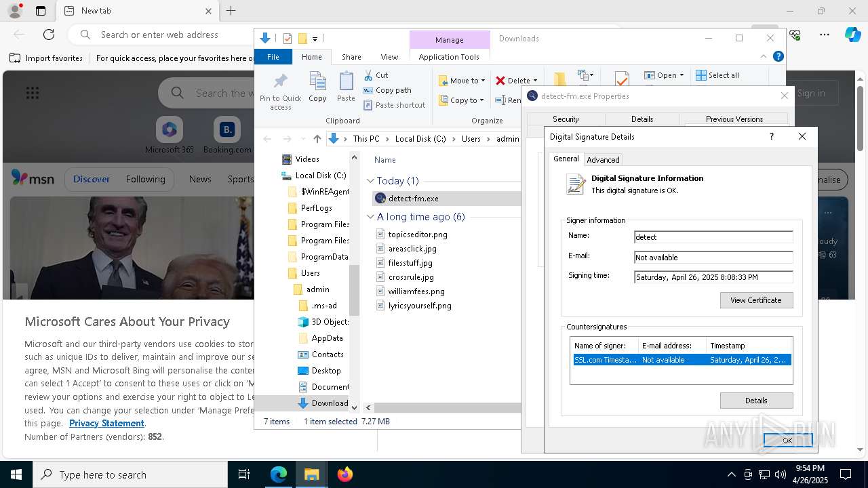Switch to the Home ribbon tab
Screen dimensions: 868x488
[312, 57]
